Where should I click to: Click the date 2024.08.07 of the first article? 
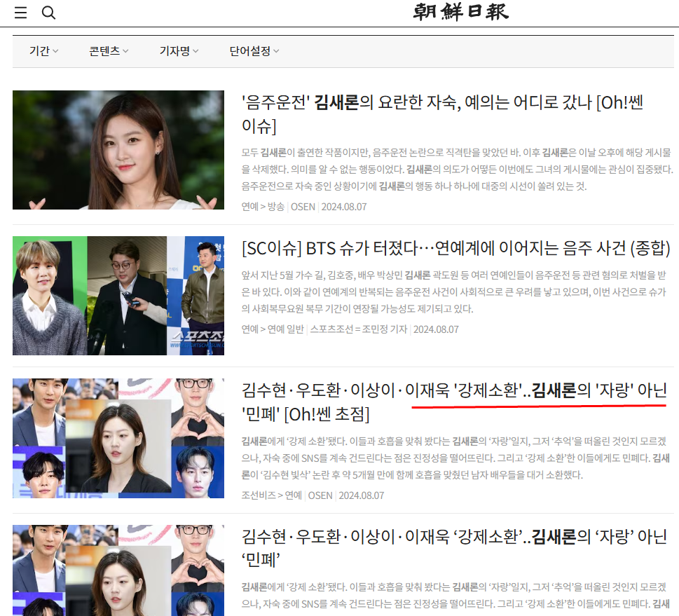344,207
